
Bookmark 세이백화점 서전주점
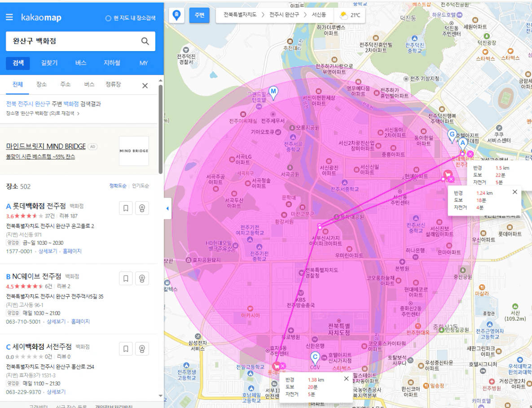tap(126, 349)
